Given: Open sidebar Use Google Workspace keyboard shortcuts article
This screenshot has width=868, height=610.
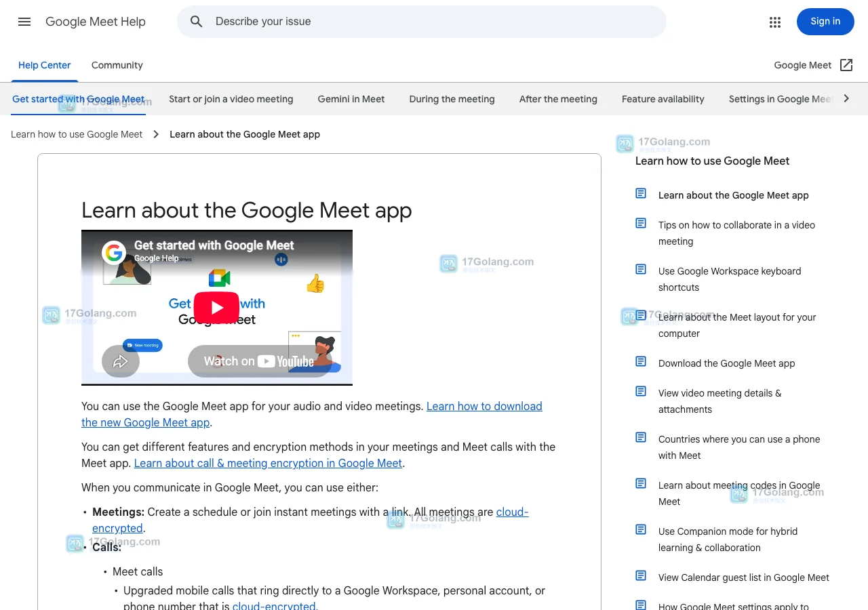Looking at the screenshot, I should click(730, 279).
